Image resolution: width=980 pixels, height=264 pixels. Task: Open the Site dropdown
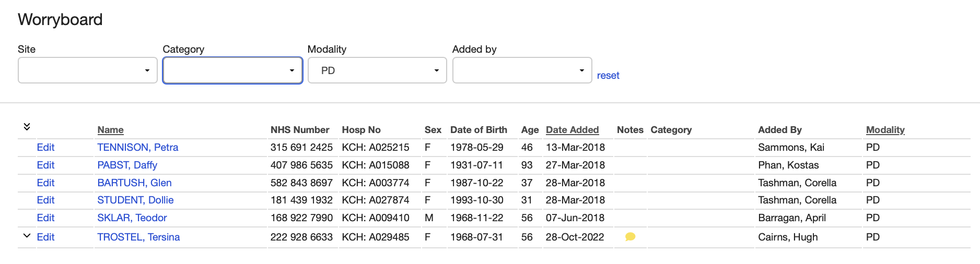click(x=88, y=70)
